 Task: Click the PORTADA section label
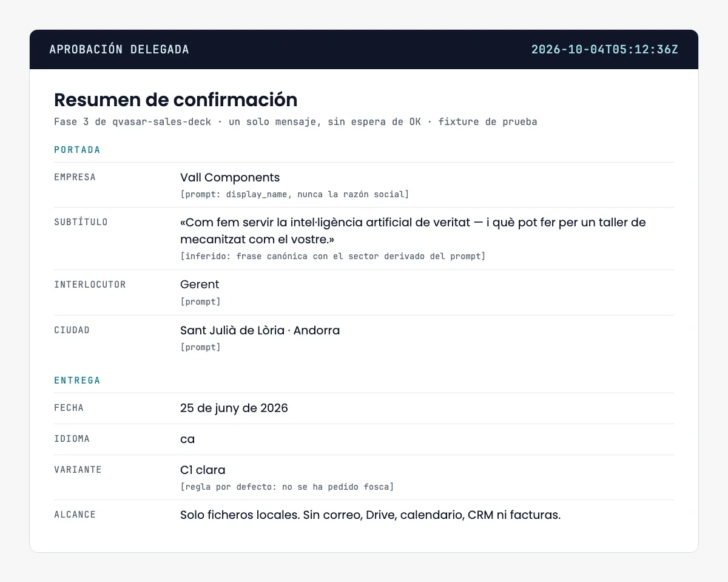coord(77,150)
